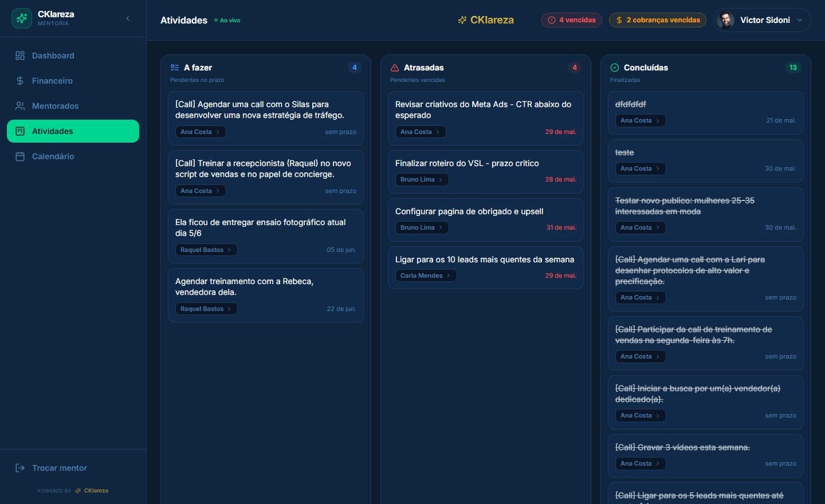825x504 pixels.
Task: Open Revisar criativos do Meta Ads task
Action: point(486,117)
